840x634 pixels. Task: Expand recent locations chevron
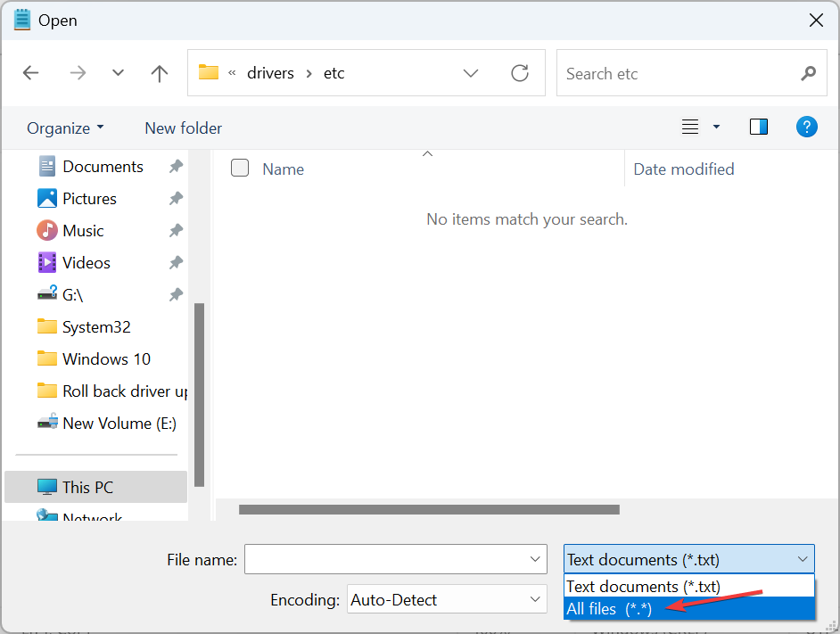coord(118,73)
